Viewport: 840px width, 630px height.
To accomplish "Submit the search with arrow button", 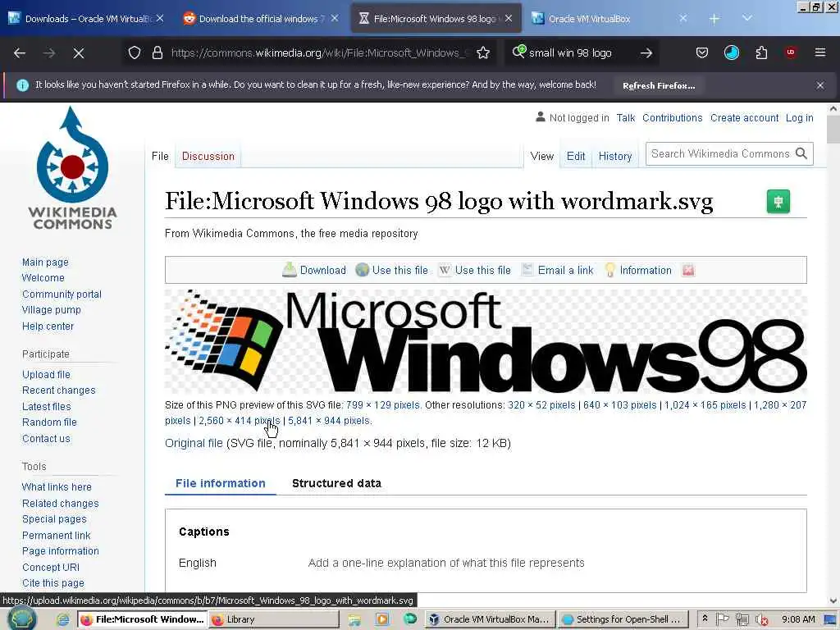I will [646, 53].
